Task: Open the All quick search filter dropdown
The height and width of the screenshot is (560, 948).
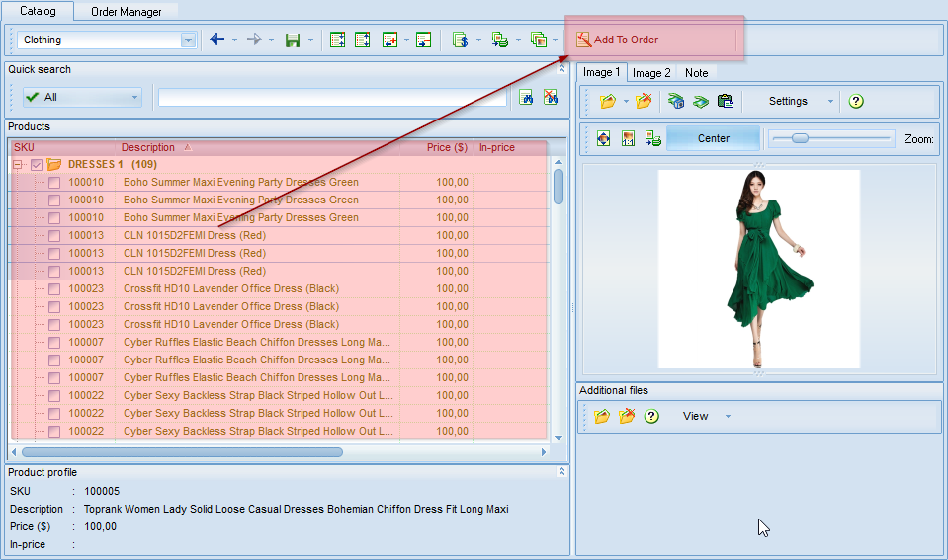Action: [134, 97]
